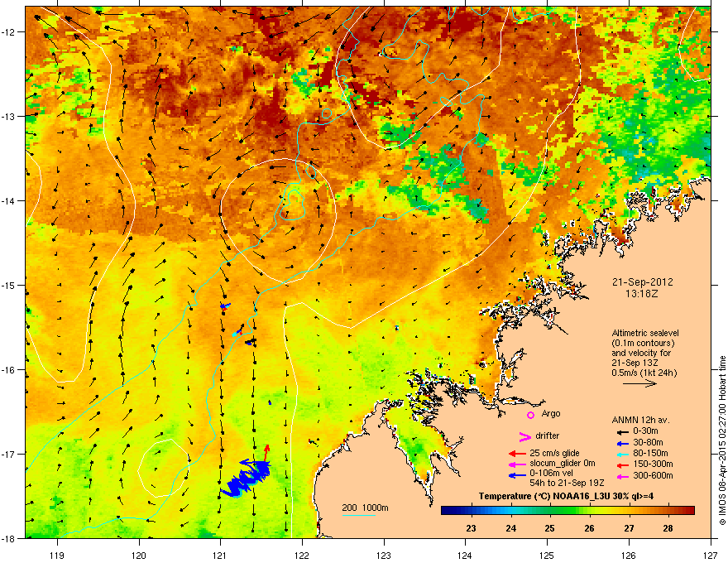The image size is (728, 563).
Task: Click colorbar tick label 26
Action: 589,528
